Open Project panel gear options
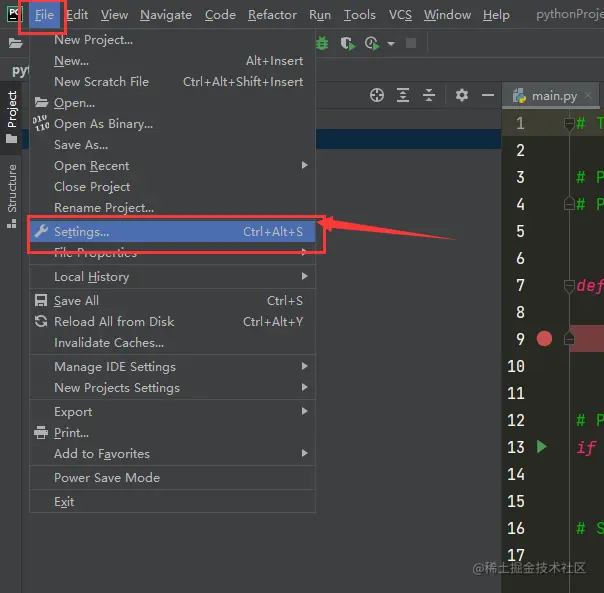This screenshot has width=604, height=593. (461, 95)
